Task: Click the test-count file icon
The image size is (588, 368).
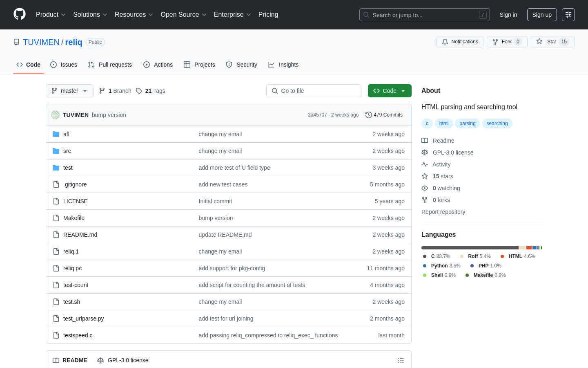Action: (x=56, y=285)
